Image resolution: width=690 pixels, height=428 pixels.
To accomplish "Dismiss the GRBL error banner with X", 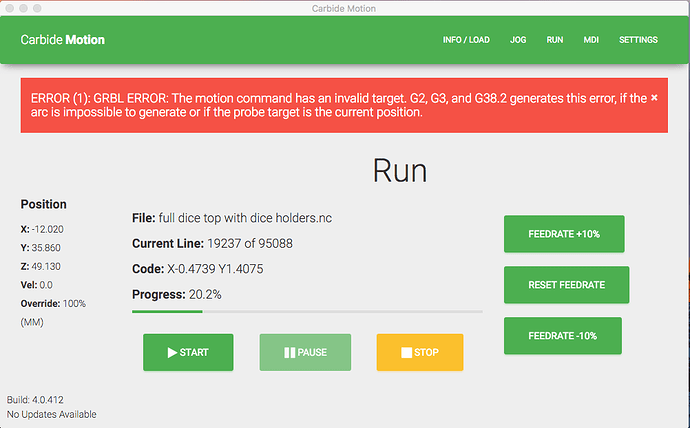I will tap(654, 98).
